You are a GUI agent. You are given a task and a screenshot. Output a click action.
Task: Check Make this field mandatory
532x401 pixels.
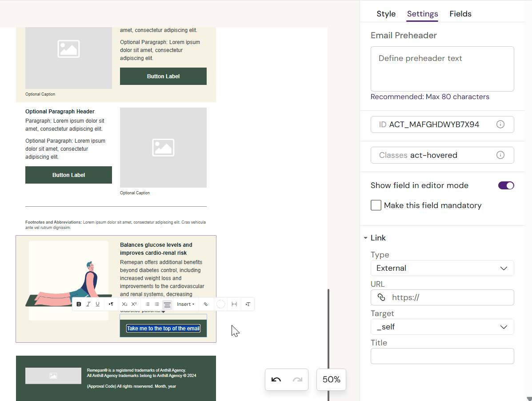[x=376, y=205]
